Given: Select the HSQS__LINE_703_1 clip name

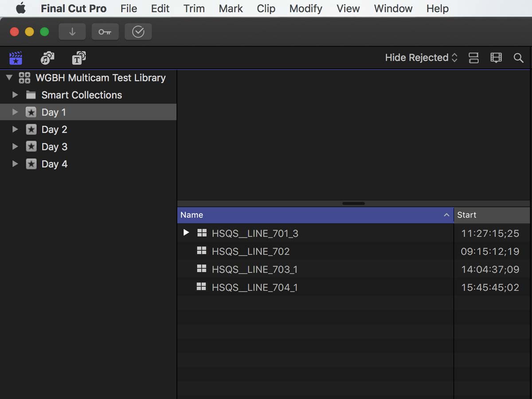Looking at the screenshot, I should pyautogui.click(x=255, y=270).
